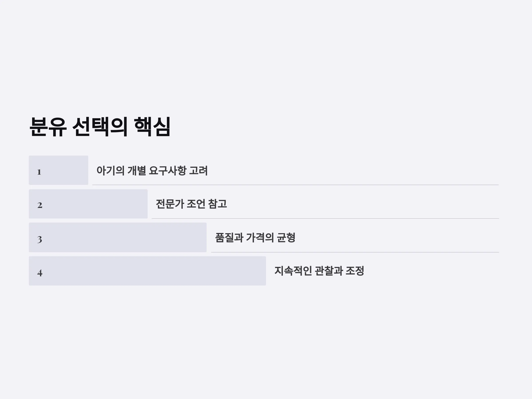Image resolution: width=532 pixels, height=399 pixels.
Task: Select the text '전문가 조언 참고'
Action: (x=192, y=204)
